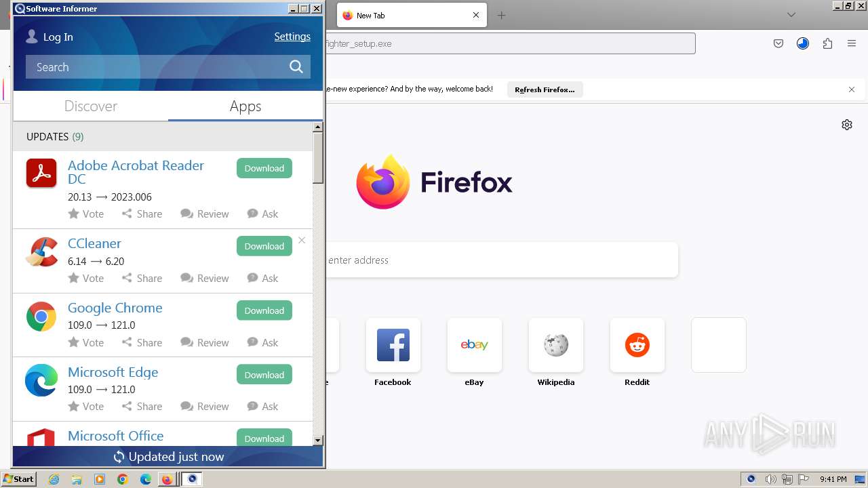Click the updates list scroll down arrow

tap(317, 441)
